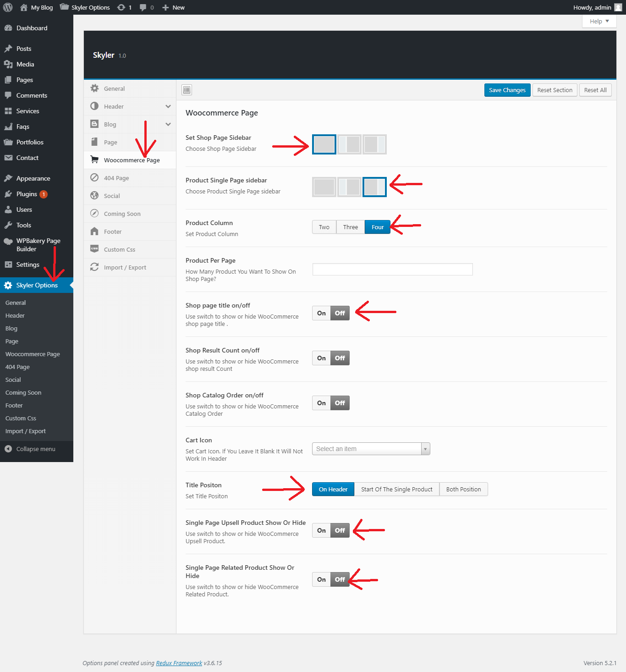Choose no-sidebar layout for Shop Page Sidebar
The image size is (626, 672).
point(324,144)
